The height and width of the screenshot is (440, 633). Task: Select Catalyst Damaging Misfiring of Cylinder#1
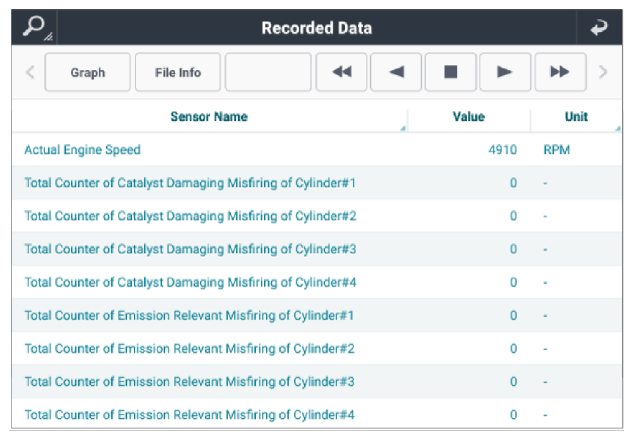317,183
